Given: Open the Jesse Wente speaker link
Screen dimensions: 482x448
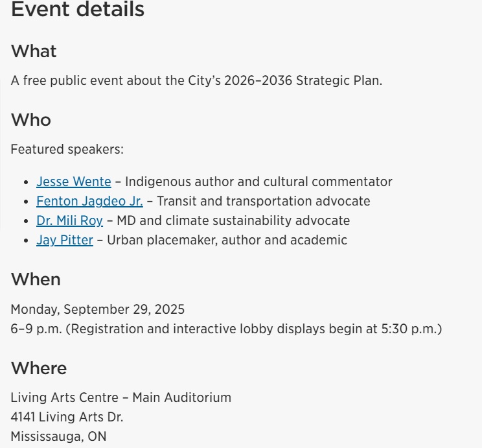Looking at the screenshot, I should click(74, 182).
